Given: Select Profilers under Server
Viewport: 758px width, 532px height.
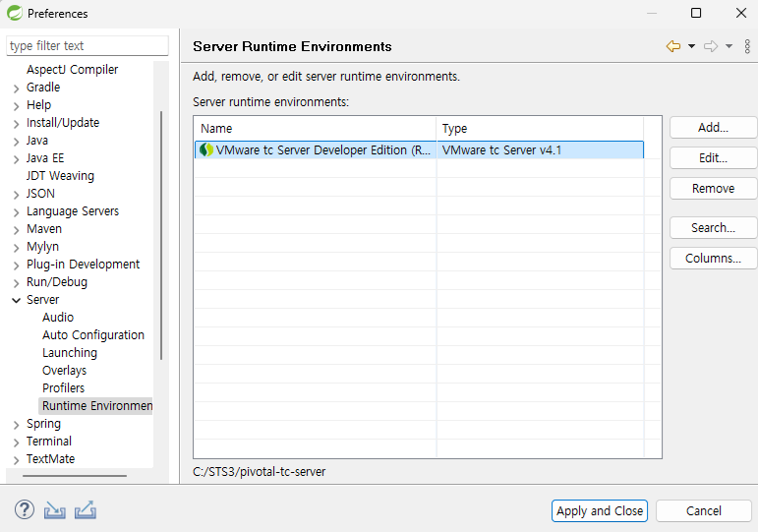Looking at the screenshot, I should coord(63,388).
